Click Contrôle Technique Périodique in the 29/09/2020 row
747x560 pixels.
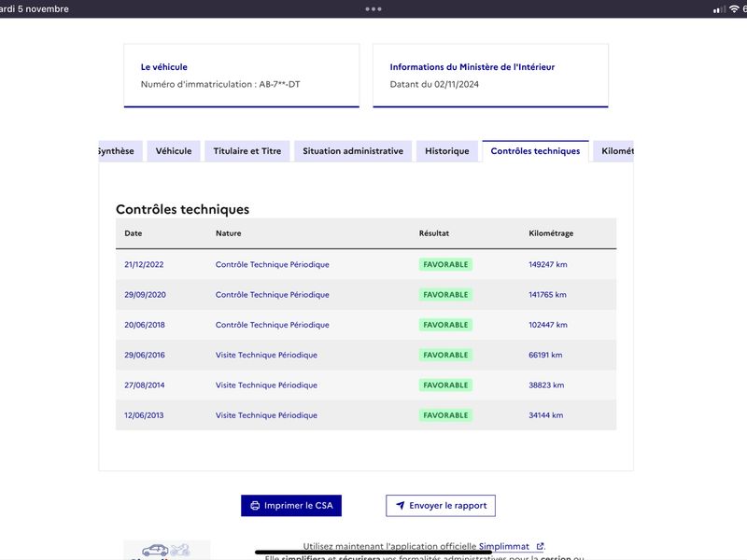273,295
